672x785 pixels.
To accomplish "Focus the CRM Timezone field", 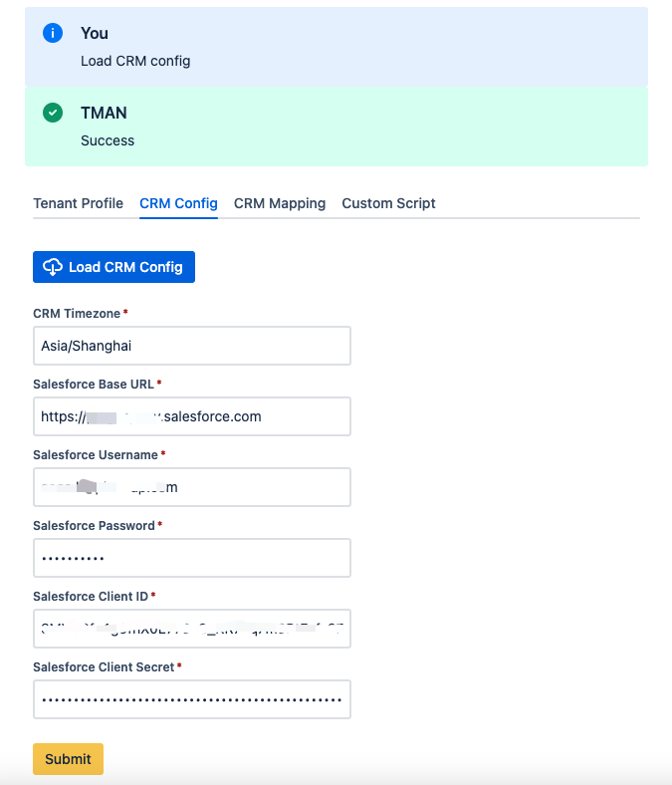I will (x=192, y=346).
